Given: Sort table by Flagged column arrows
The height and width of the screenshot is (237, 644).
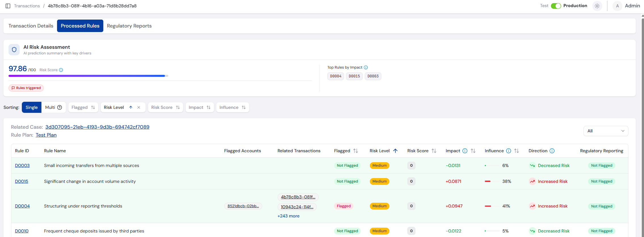Looking at the screenshot, I should pyautogui.click(x=356, y=151).
